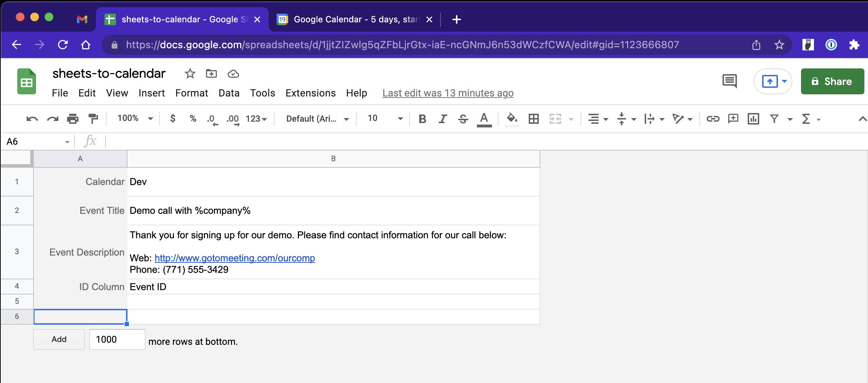Screen dimensions: 868x383
Task: Open vertical align dropdown
Action: pos(626,118)
